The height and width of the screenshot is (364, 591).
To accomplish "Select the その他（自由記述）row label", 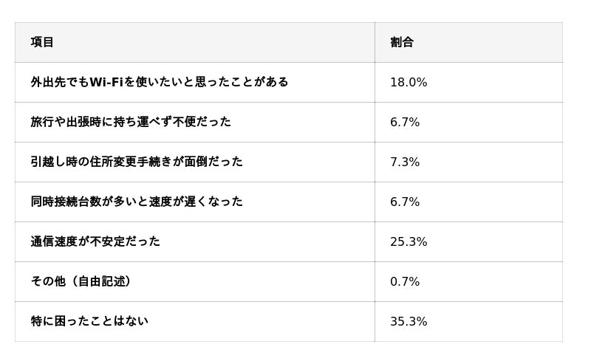I will [81, 281].
